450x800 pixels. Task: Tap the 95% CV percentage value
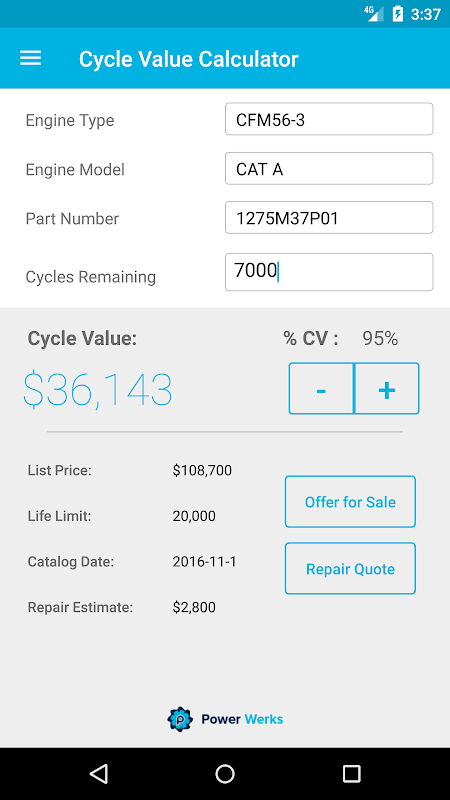pos(380,338)
